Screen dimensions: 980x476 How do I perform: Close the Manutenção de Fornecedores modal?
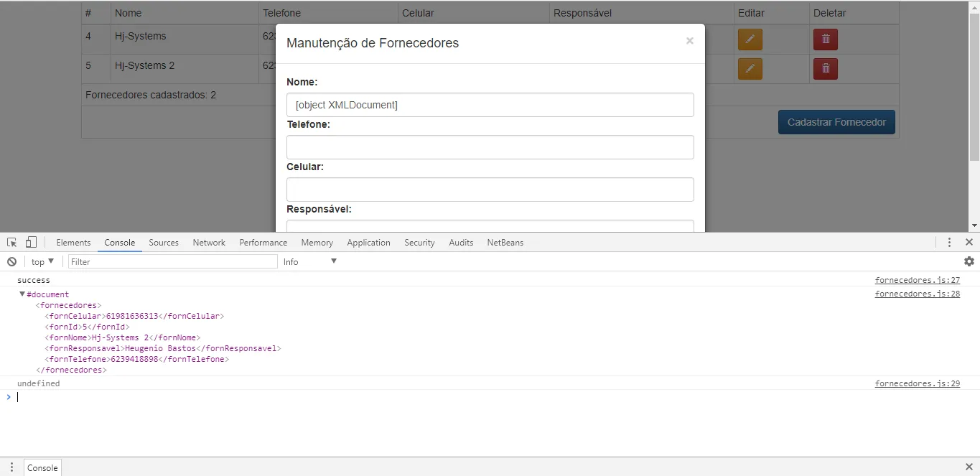[689, 42]
